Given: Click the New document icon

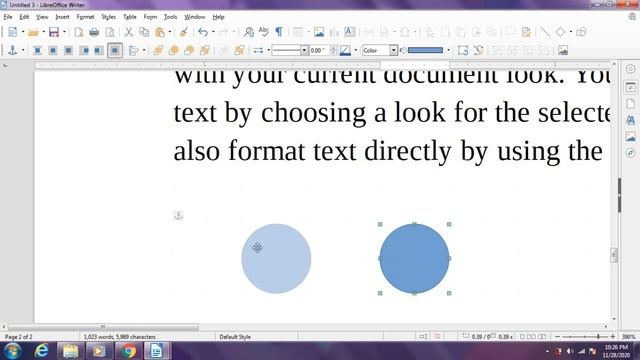Looking at the screenshot, I should [x=13, y=32].
